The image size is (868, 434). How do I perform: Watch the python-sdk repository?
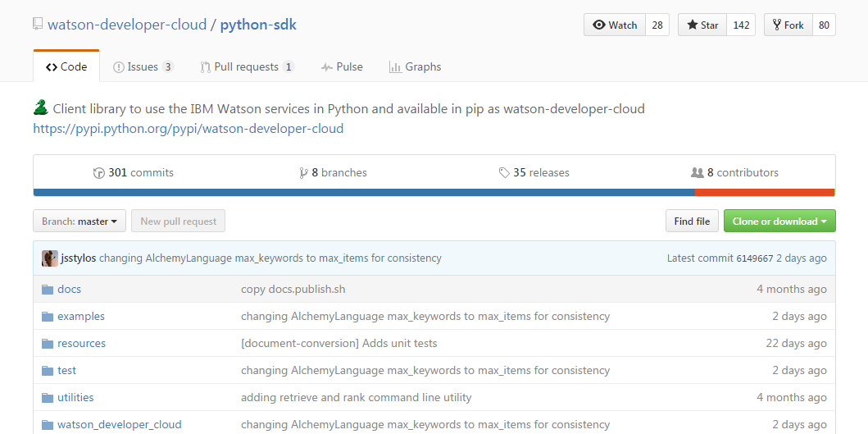click(x=615, y=25)
